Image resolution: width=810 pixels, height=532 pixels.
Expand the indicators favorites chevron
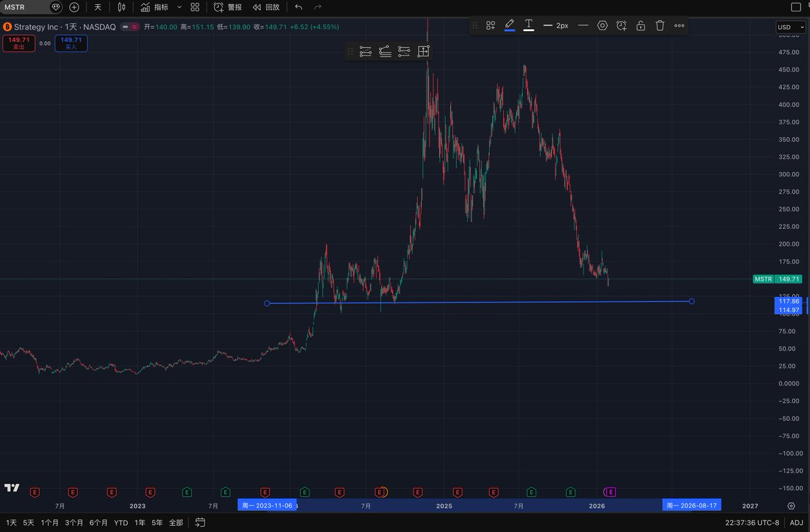point(179,7)
